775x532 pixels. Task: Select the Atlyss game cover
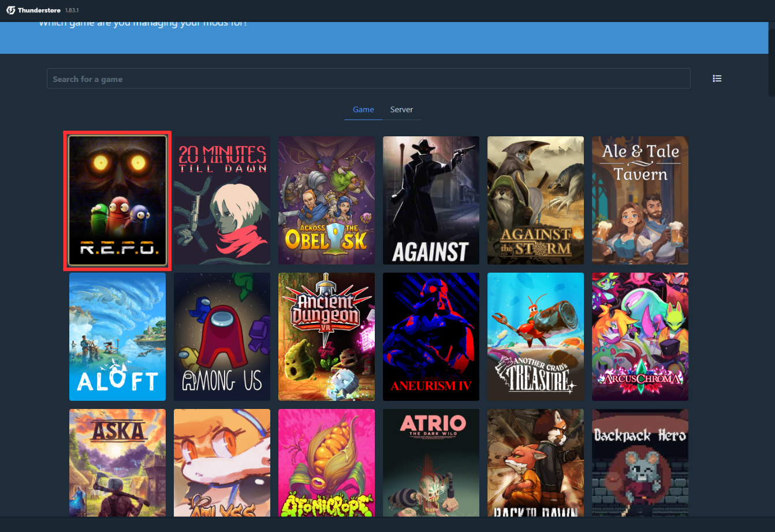(x=222, y=463)
